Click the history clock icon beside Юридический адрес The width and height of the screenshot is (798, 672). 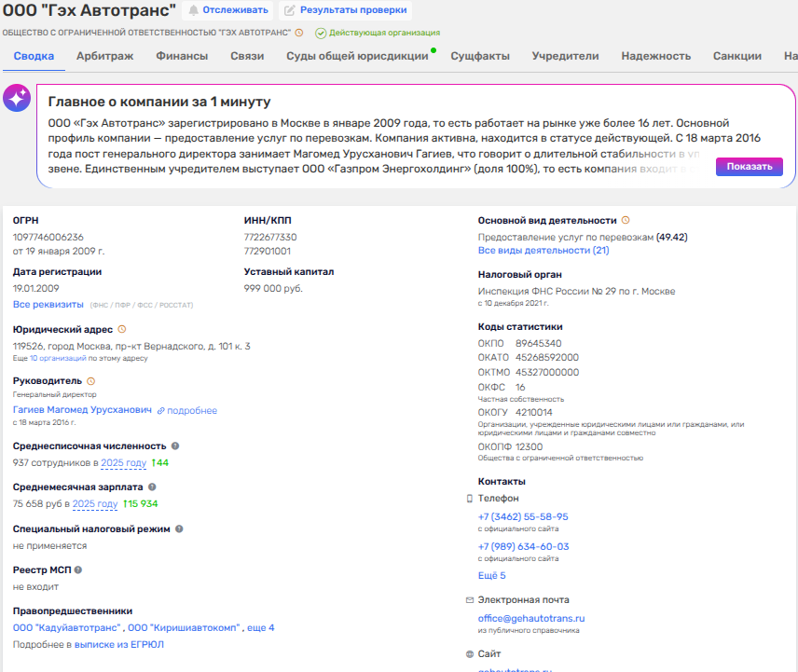pyautogui.click(x=121, y=329)
